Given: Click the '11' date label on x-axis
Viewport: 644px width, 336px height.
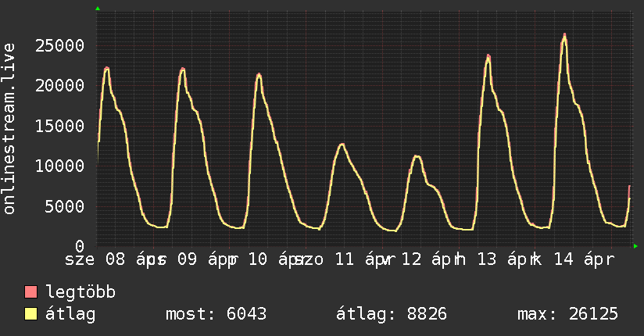Looking at the screenshot, I should (x=345, y=259).
